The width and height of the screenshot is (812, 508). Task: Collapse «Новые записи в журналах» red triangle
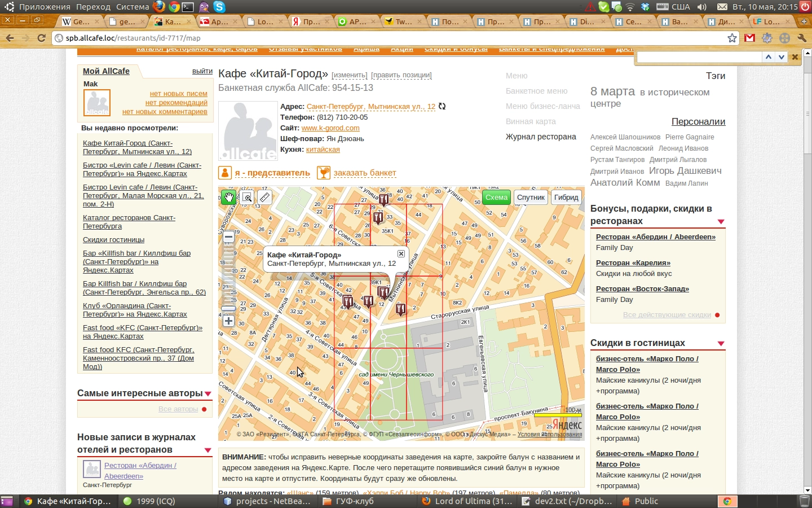(x=208, y=450)
